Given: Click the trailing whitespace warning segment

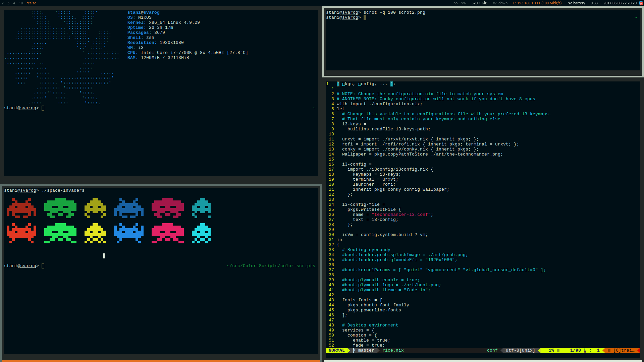Looking at the screenshot, I should coord(623,350).
